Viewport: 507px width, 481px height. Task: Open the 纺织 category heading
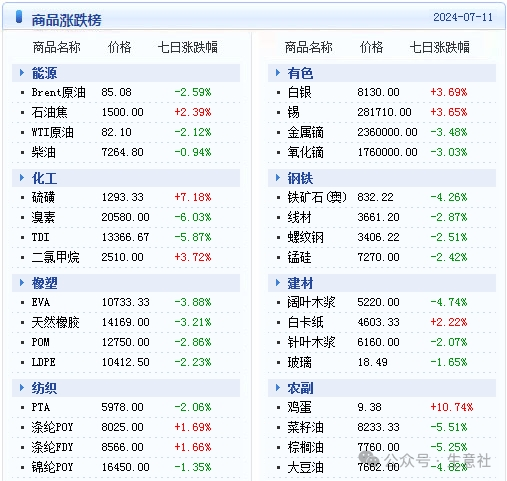(44, 388)
